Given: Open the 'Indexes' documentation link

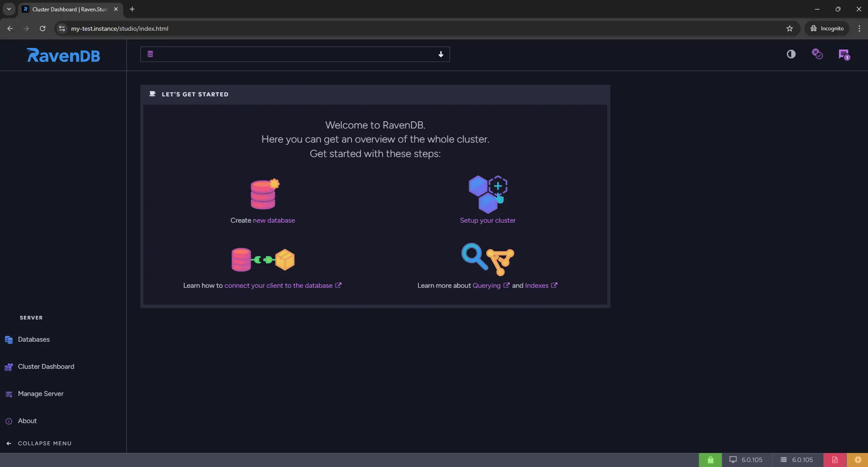Looking at the screenshot, I should (x=537, y=286).
